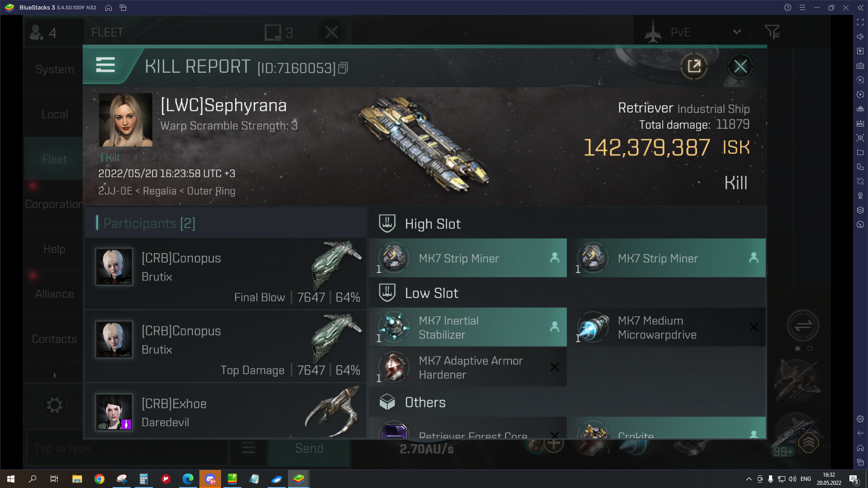
Task: Click the MK7 Adaptive Armor Hardener icon
Action: (x=393, y=367)
